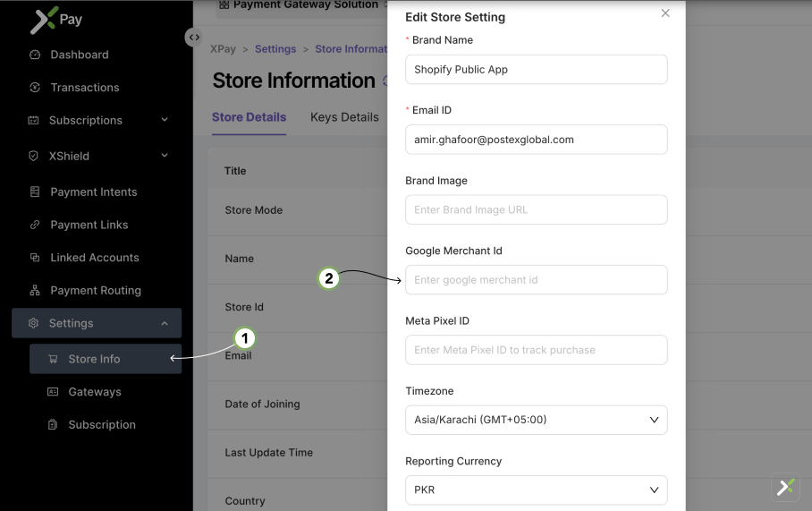This screenshot has width=812, height=511.
Task: Close the Edit Store Setting panel
Action: 665,13
